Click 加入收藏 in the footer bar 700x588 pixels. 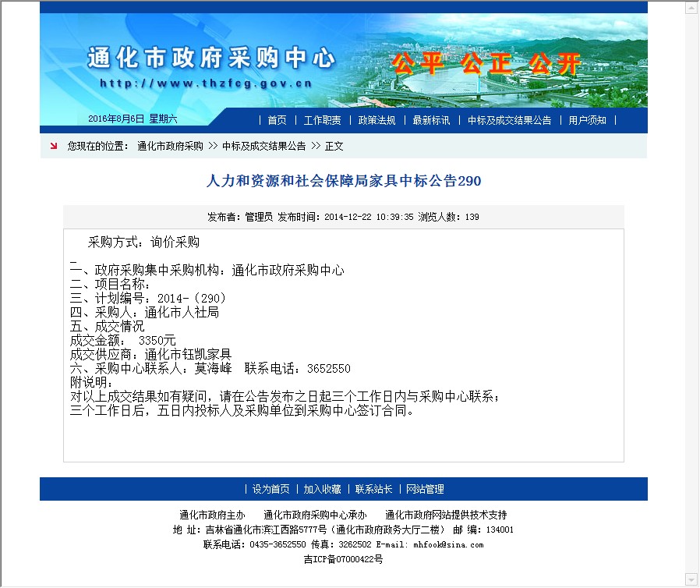click(x=322, y=489)
